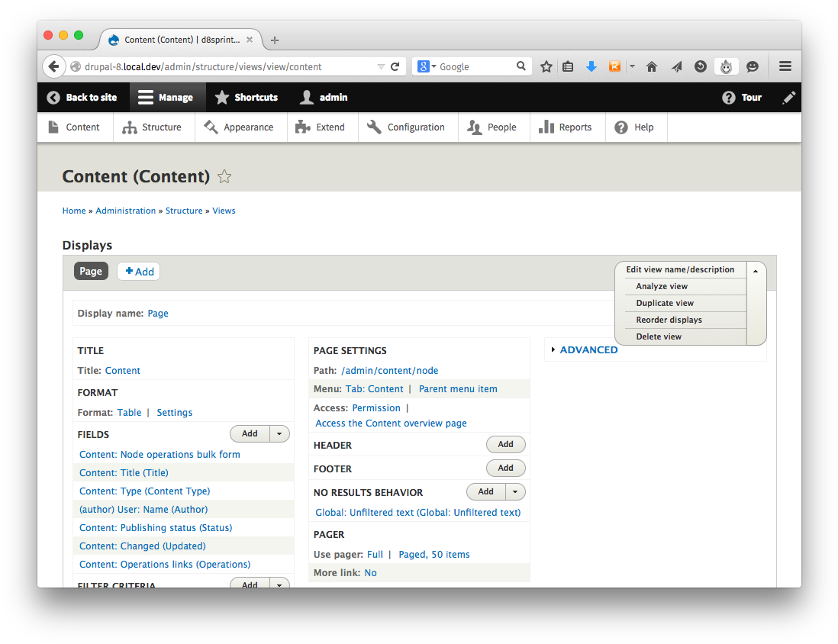
Task: Click Back to site in toolbar
Action: (82, 97)
